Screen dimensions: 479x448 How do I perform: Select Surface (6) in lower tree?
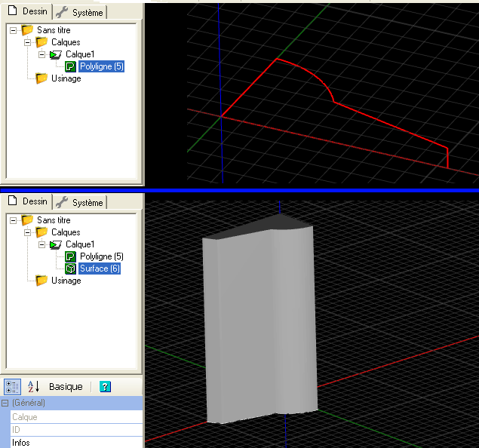pos(100,268)
